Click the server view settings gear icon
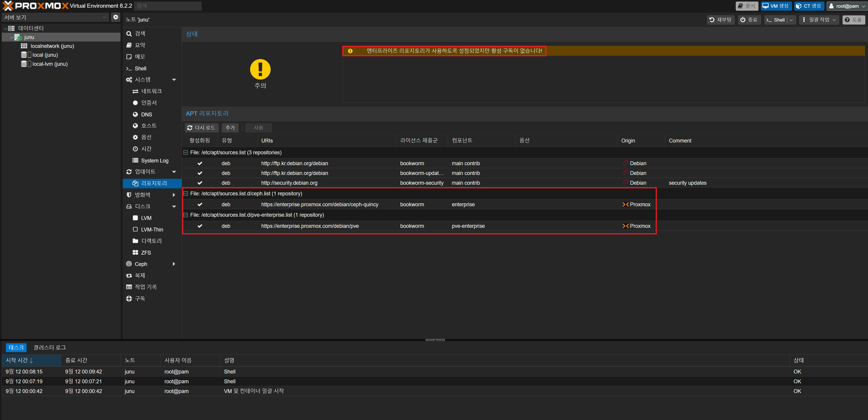Viewport: 868px width, 420px height. (116, 17)
